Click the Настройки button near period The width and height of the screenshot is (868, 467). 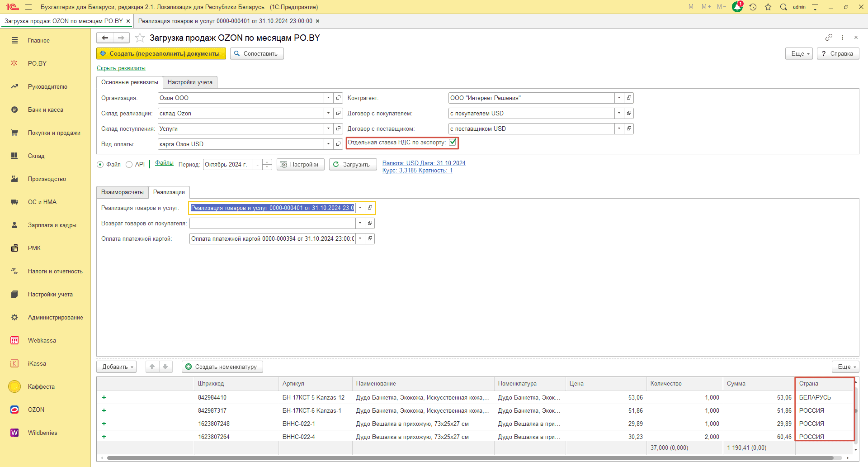(x=300, y=164)
